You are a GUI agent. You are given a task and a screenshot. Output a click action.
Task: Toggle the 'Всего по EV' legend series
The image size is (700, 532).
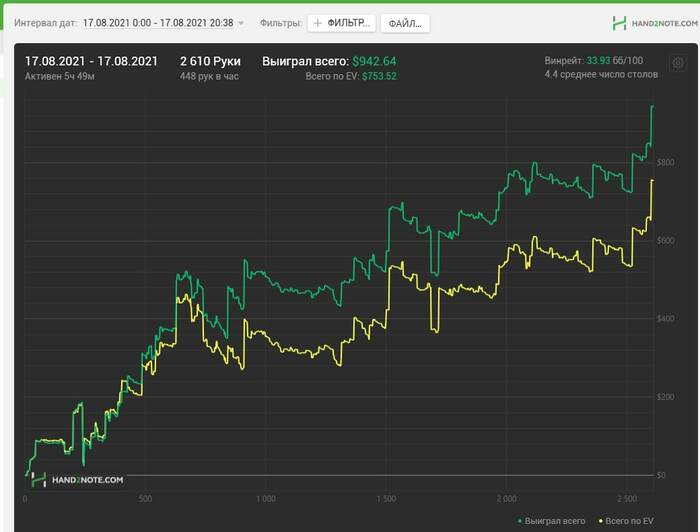[626, 521]
